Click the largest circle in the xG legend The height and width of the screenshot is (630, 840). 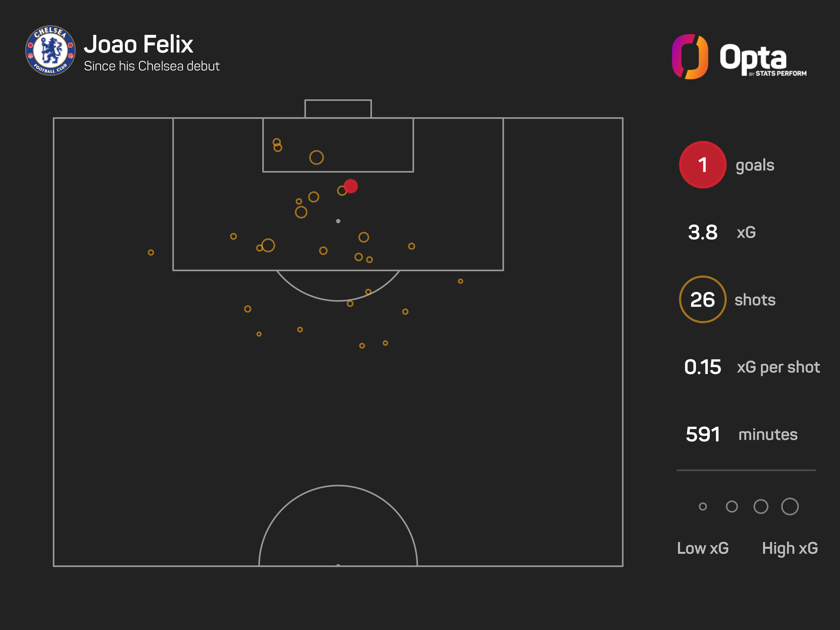tap(789, 507)
